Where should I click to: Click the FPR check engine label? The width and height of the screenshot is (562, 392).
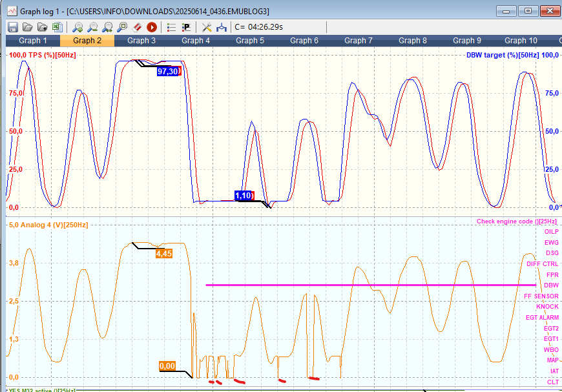pos(553,275)
